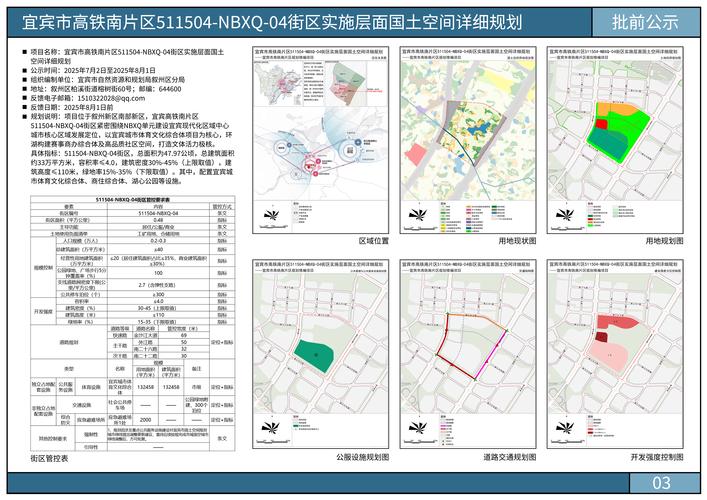The width and height of the screenshot is (707, 500).
Task: Click the 批前公示 header label
Action: (x=645, y=23)
